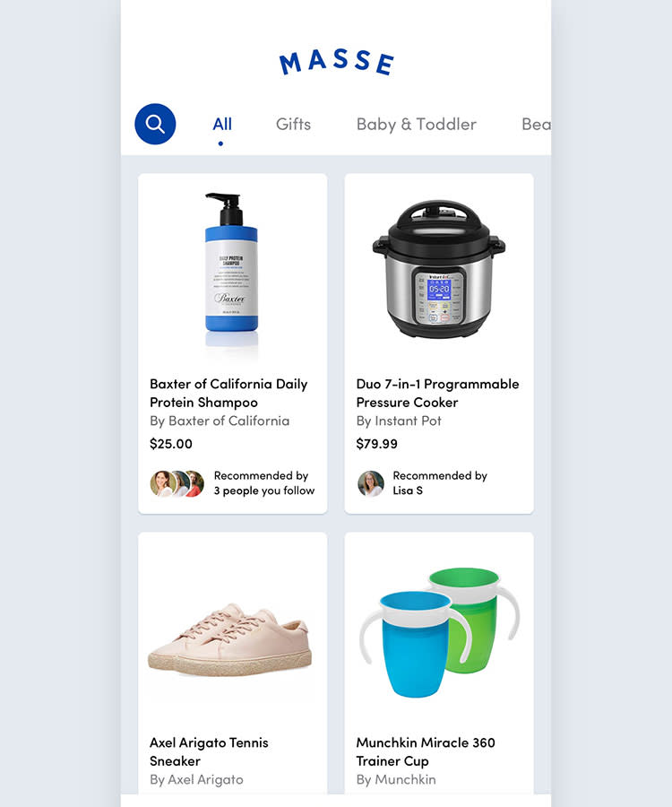Open 'Recommended by Lisa S' text

(440, 483)
